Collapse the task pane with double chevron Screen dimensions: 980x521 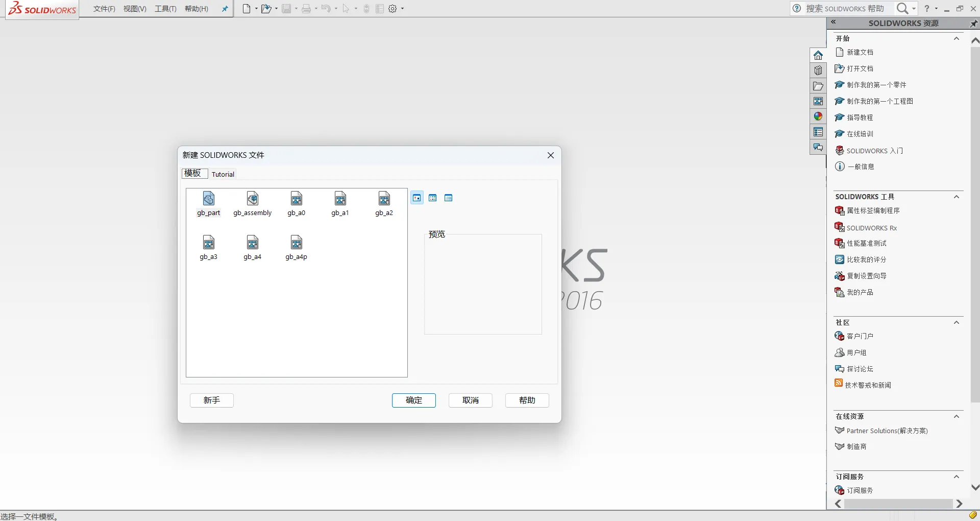click(x=833, y=22)
